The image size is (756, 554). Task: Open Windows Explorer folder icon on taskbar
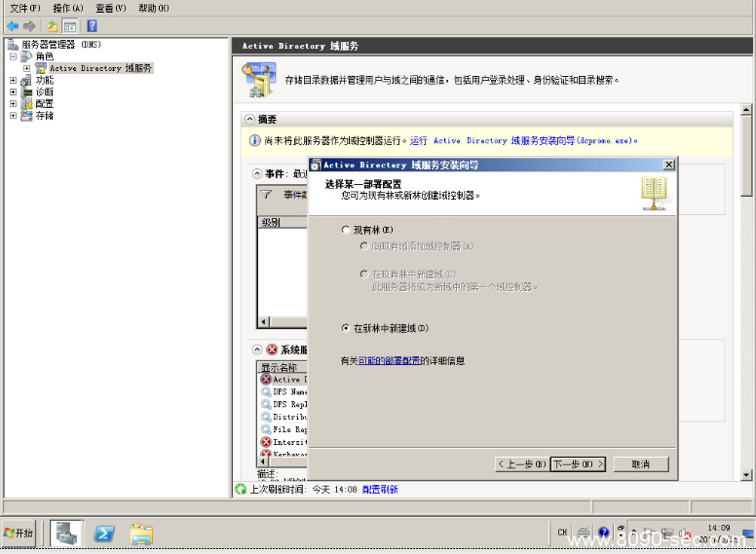point(141,534)
